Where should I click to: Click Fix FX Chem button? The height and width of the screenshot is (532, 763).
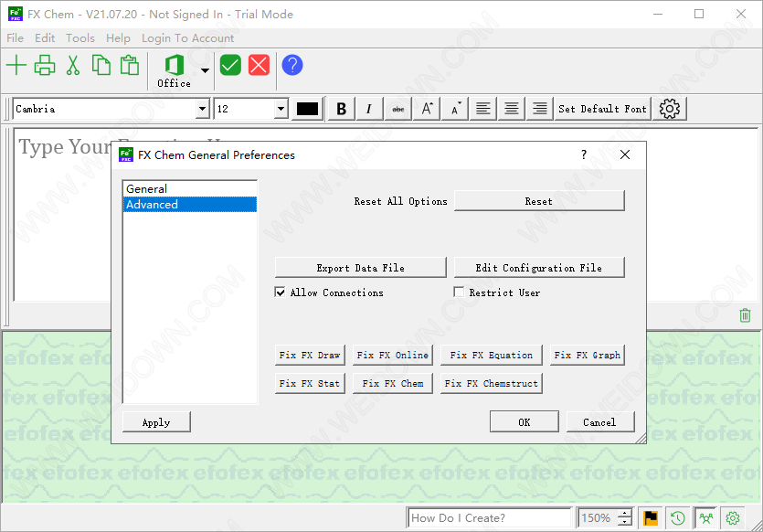[x=393, y=384]
